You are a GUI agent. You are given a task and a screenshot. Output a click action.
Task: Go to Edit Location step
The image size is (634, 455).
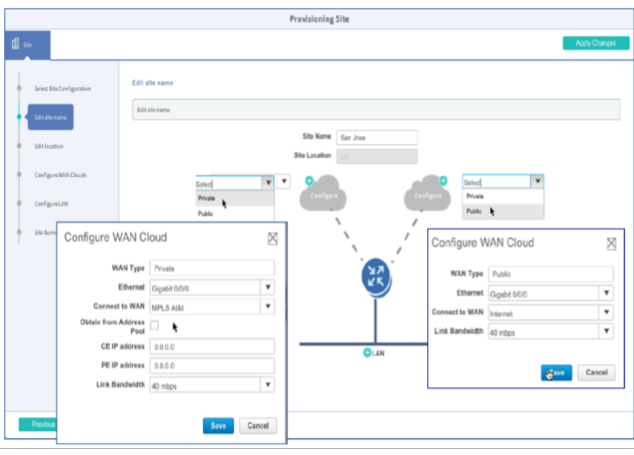[48, 146]
